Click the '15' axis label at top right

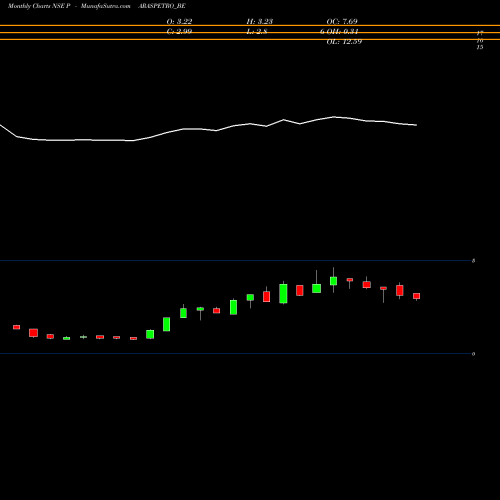(x=480, y=47)
